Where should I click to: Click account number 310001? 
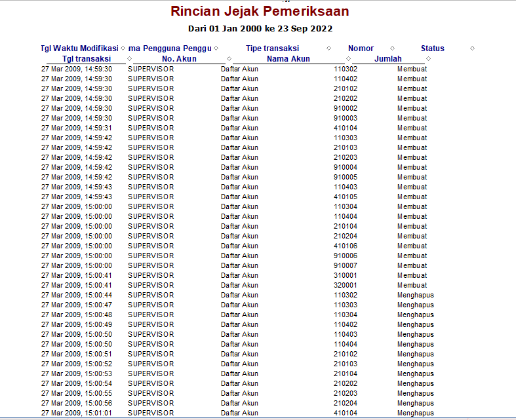pyautogui.click(x=346, y=276)
